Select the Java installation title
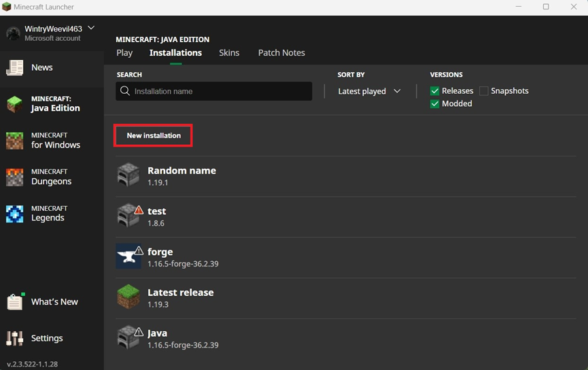588x370 pixels. [157, 333]
